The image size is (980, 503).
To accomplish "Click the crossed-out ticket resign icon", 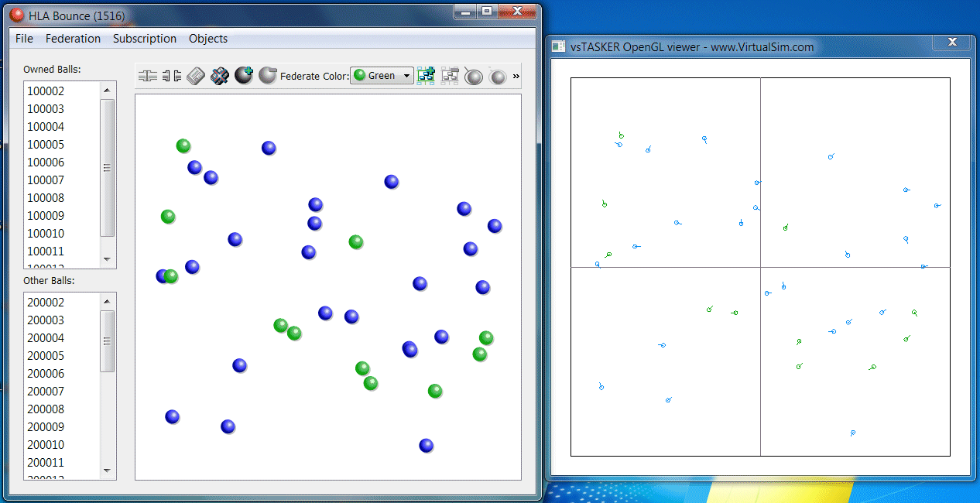I will pos(220,76).
